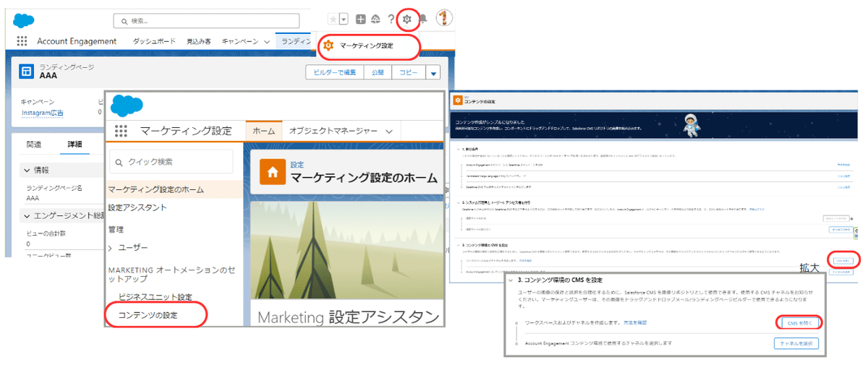Open the setup gear icon in header
Screen dimensions: 868x378
(x=407, y=20)
